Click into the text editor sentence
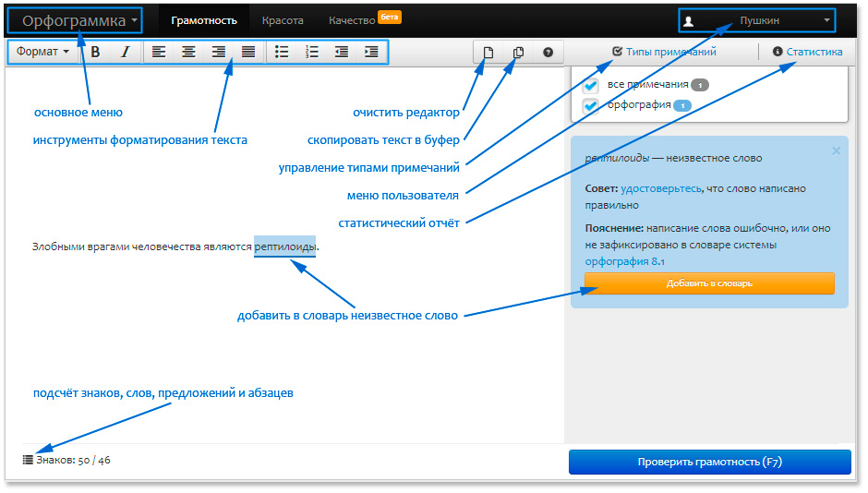This screenshot has height=493, width=868. pyautogui.click(x=175, y=246)
